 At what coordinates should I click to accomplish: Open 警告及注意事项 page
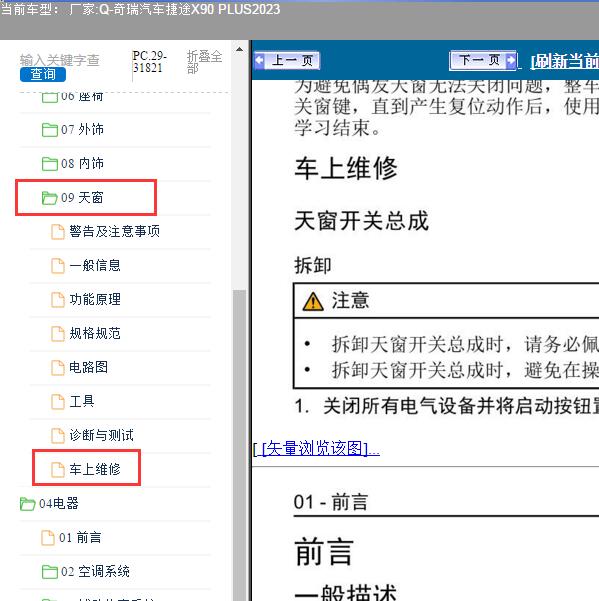(x=115, y=232)
